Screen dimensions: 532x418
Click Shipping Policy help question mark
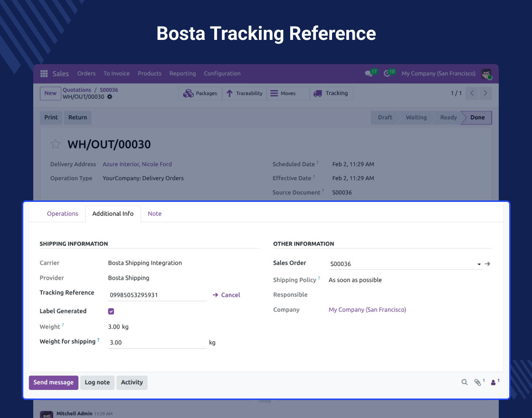coord(319,278)
